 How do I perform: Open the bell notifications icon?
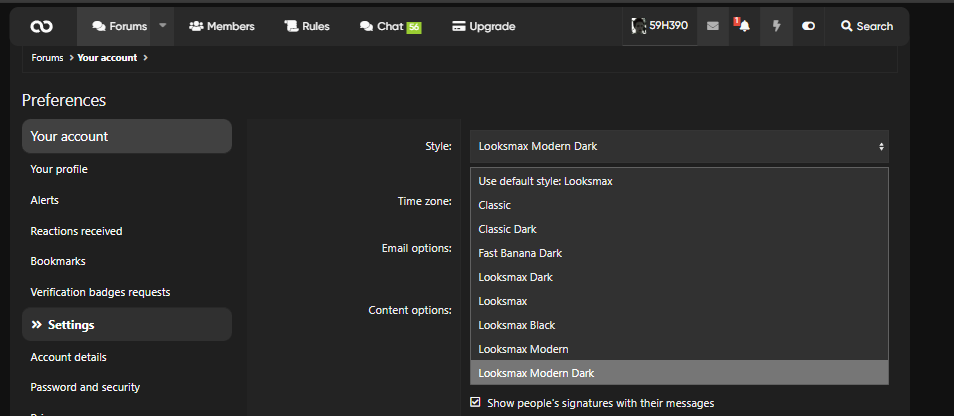744,26
